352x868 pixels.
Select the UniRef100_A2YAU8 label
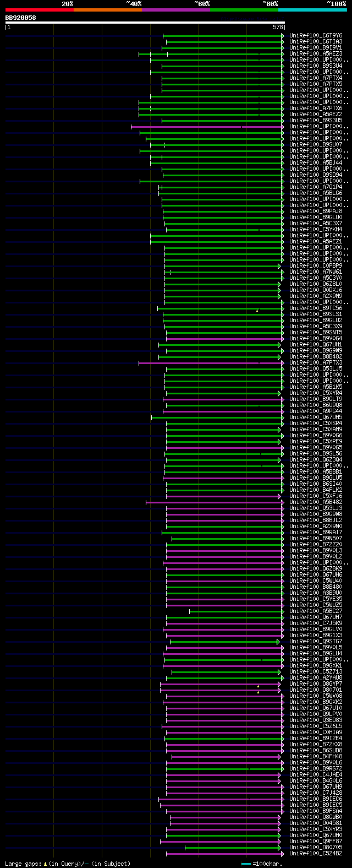(316, 678)
